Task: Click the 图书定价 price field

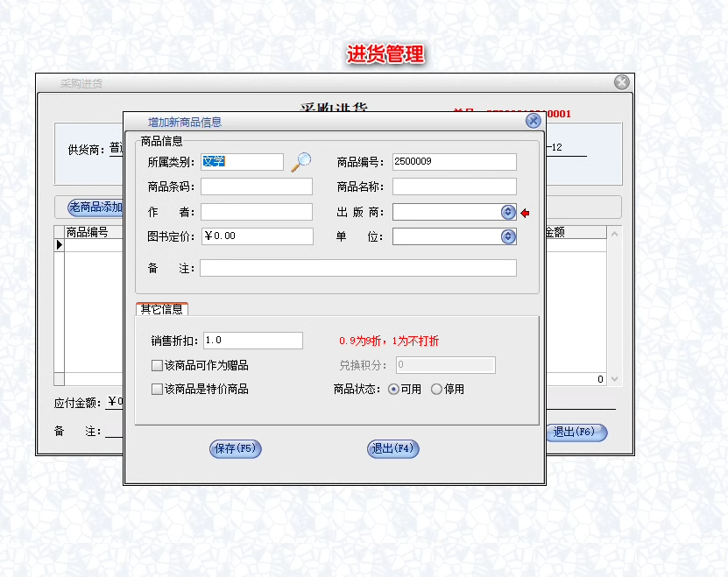Action: click(258, 236)
